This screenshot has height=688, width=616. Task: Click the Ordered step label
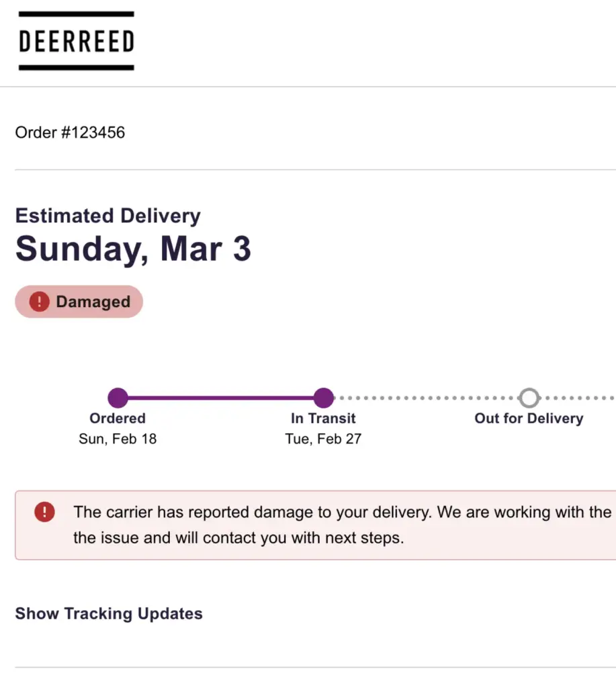click(x=118, y=419)
